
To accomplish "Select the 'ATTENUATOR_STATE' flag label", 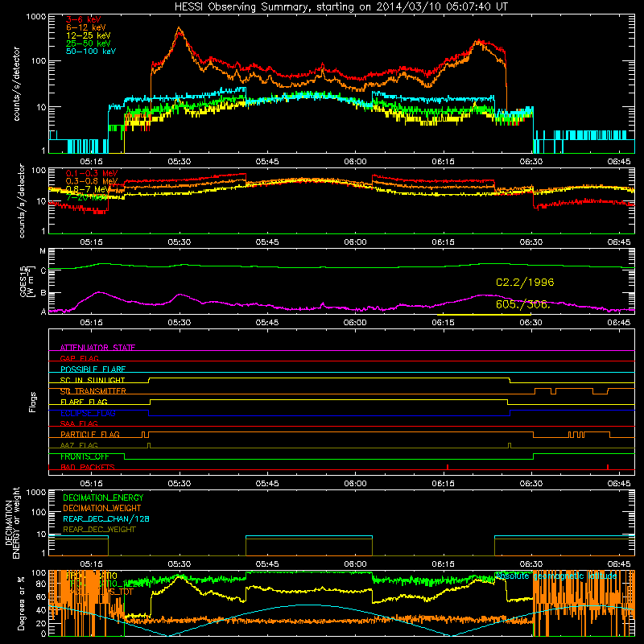I will (x=97, y=348).
